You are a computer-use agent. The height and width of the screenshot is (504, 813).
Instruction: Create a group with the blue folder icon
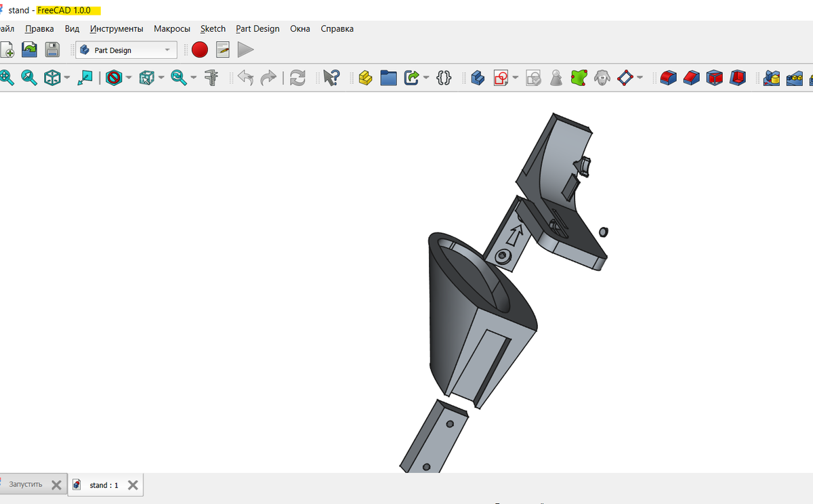pyautogui.click(x=388, y=78)
